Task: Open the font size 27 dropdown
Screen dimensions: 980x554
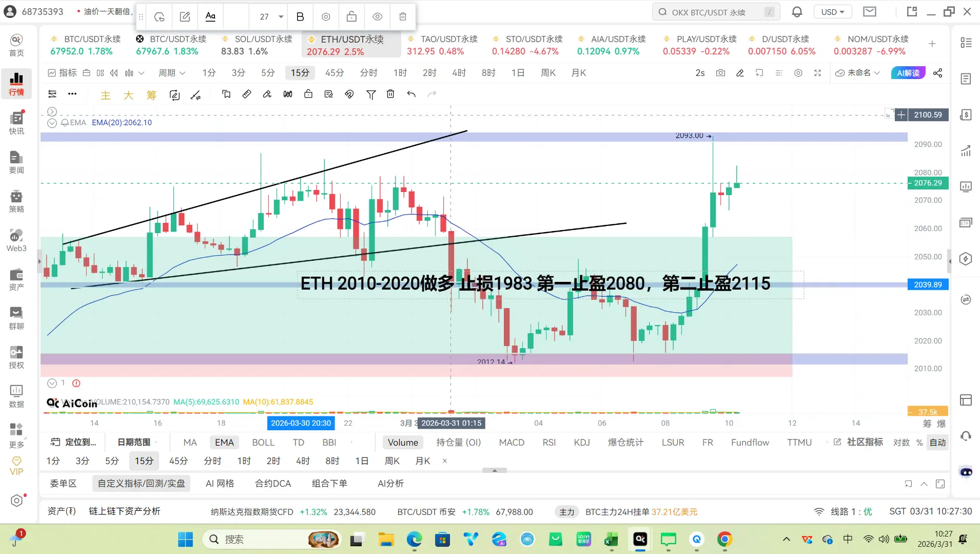Action: coord(271,17)
